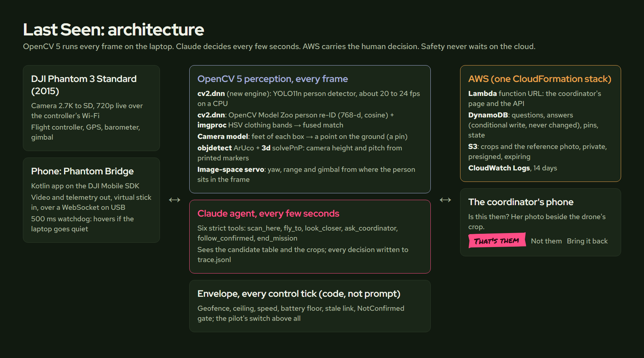Click the "DJI Phantom 3 Standard (2015)" heading
The height and width of the screenshot is (358, 644).
tap(84, 85)
